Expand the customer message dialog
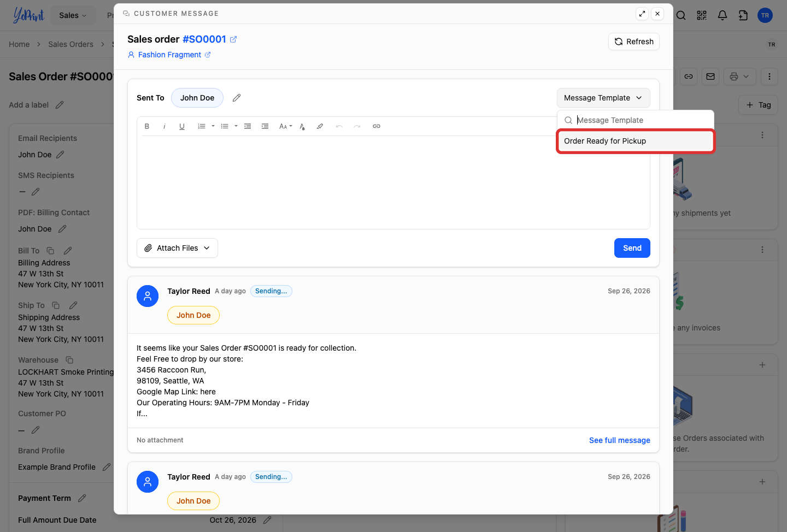The height and width of the screenshot is (532, 787). pyautogui.click(x=642, y=14)
